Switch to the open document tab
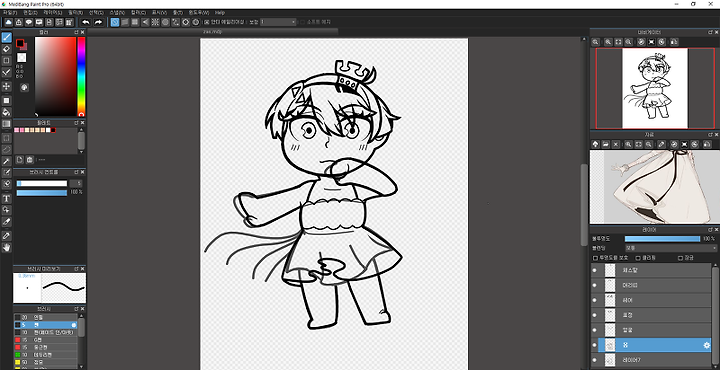Screen dimensions: 720x370 pos(213,32)
